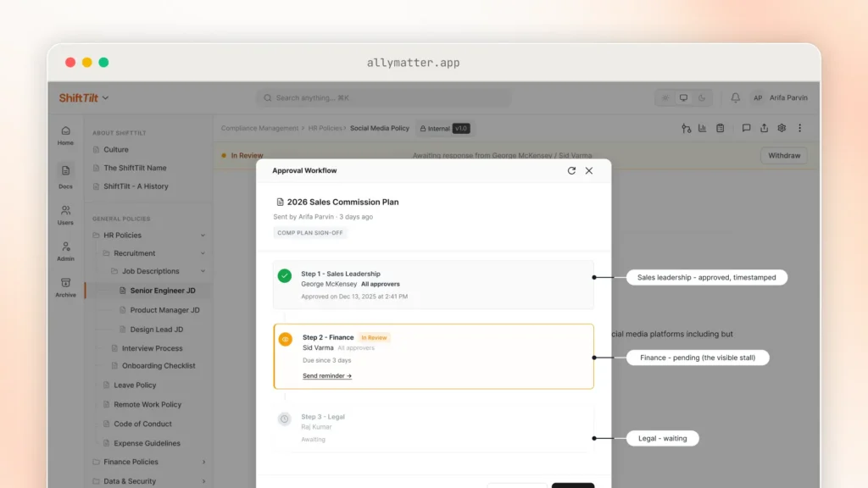This screenshot has width=868, height=488.
Task: Click approver name Sid Varma in Step 2
Action: click(318, 347)
